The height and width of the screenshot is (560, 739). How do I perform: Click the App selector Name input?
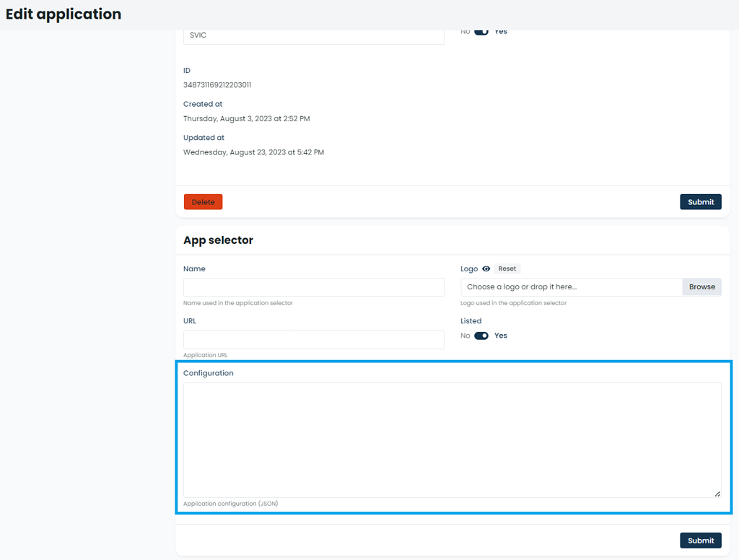point(314,286)
